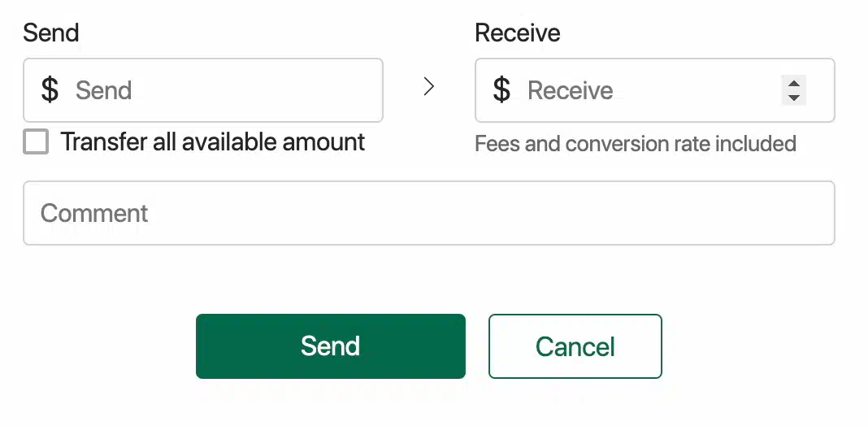868x426 pixels.
Task: Click the chevron arrow between Send and Receive
Action: pos(428,86)
